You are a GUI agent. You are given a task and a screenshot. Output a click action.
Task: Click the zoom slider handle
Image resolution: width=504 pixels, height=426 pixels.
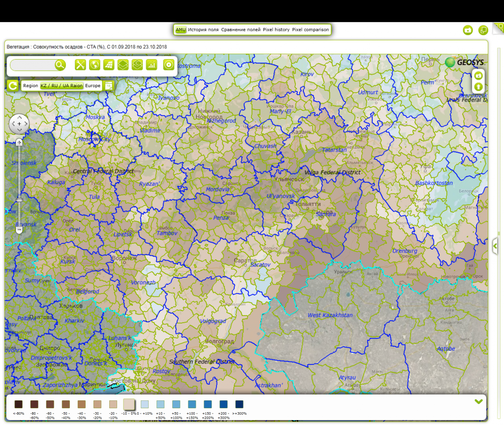tap(19, 200)
